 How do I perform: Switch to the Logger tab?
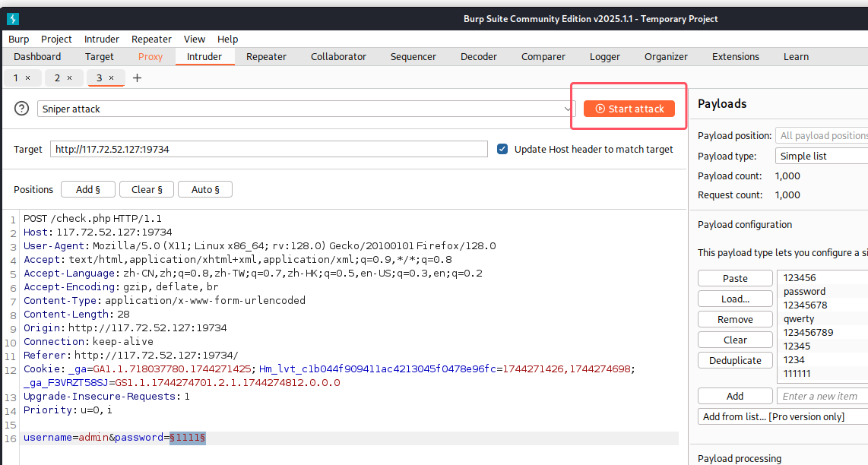pos(604,56)
